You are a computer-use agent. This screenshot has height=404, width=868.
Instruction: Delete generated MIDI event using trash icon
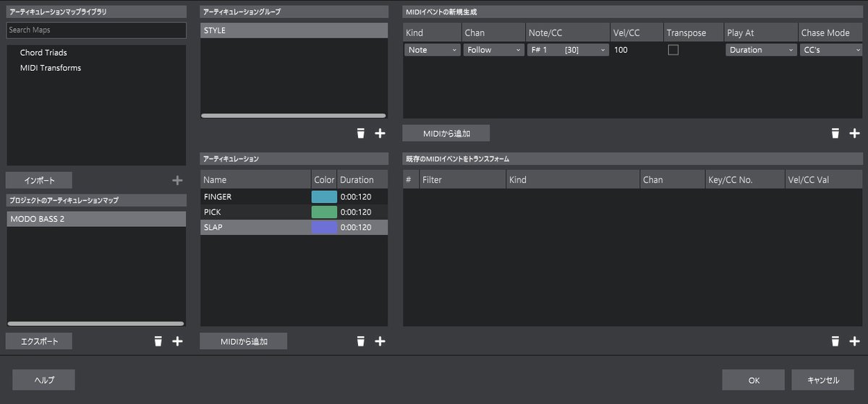click(x=835, y=134)
